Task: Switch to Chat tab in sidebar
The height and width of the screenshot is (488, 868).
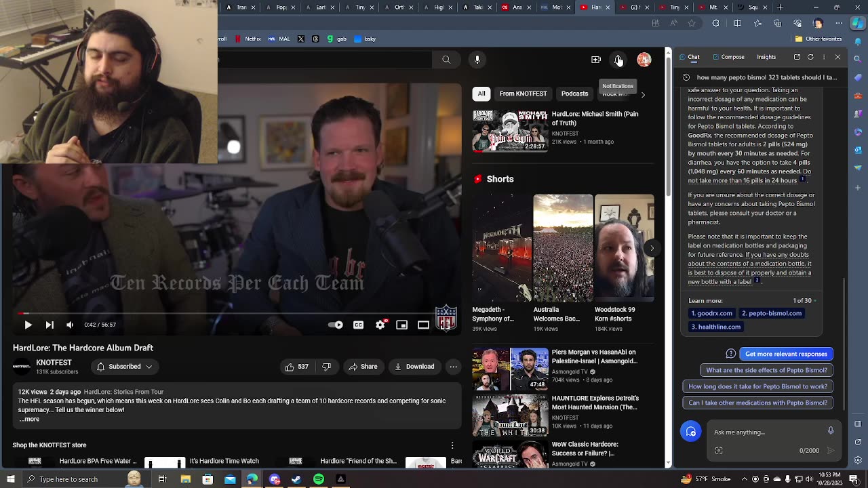Action: [x=689, y=57]
